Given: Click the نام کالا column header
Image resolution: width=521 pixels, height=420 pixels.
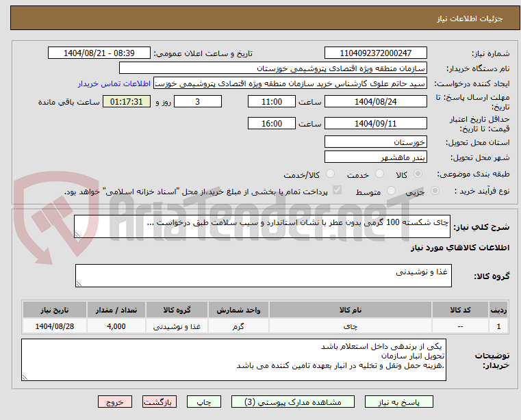Looking at the screenshot, I should click(x=351, y=310).
